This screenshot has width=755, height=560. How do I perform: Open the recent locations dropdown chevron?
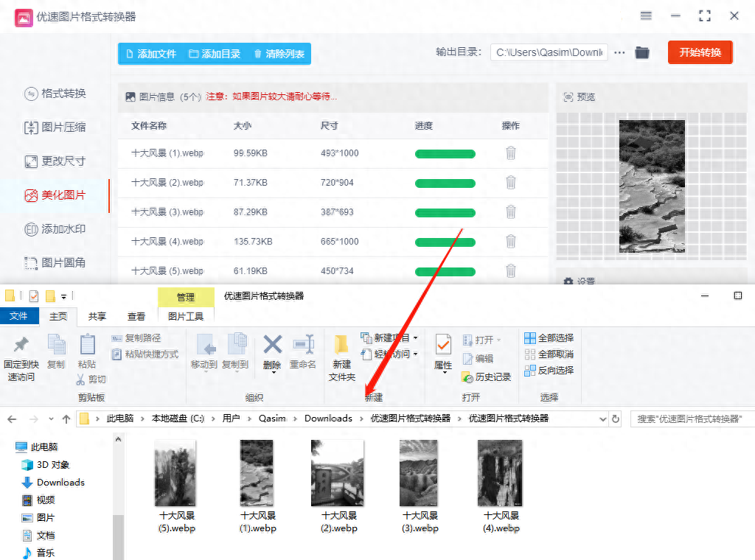click(51, 419)
